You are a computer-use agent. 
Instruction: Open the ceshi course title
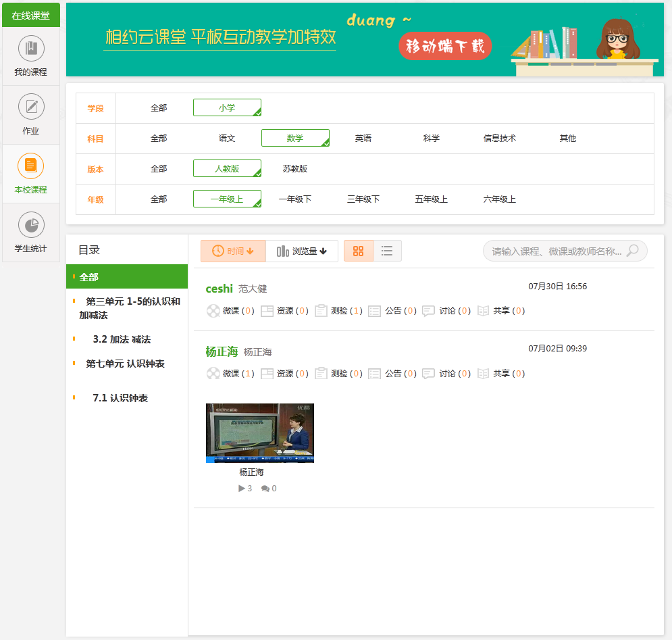[219, 289]
